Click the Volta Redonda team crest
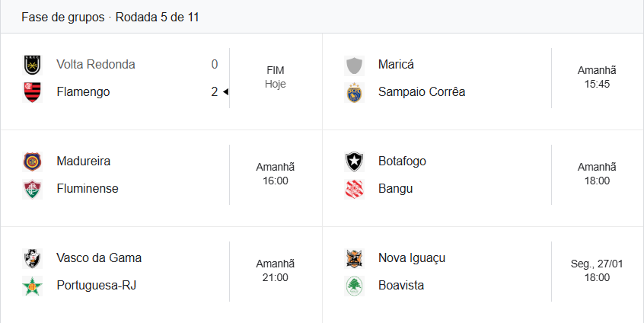The height and width of the screenshot is (323, 644). (x=32, y=65)
